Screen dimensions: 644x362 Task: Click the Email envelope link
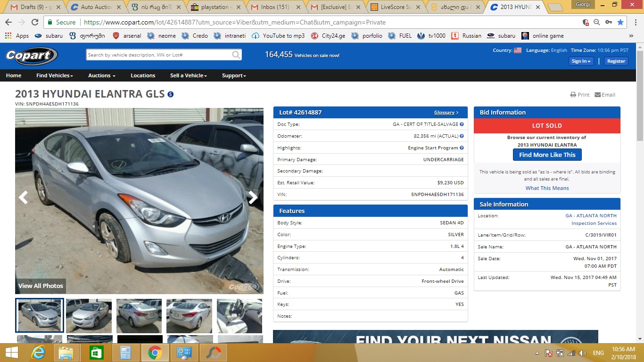[x=605, y=95]
